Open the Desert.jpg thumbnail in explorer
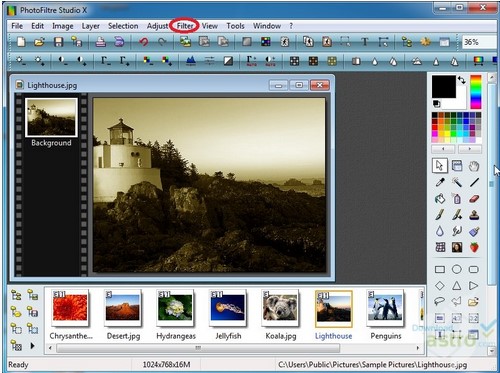The width and height of the screenshot is (500, 373). [x=123, y=308]
